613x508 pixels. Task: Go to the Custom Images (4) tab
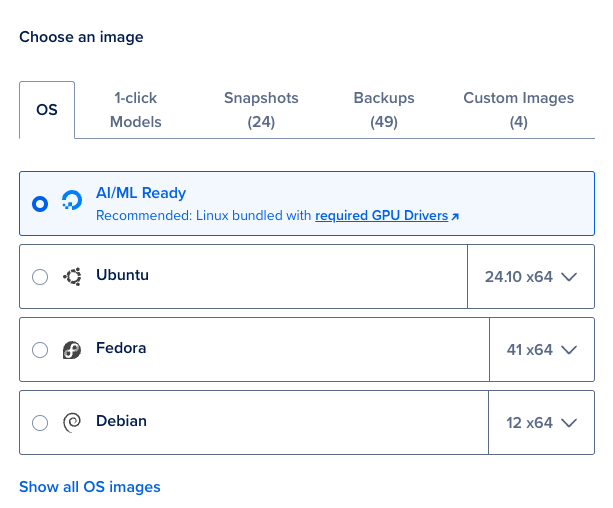pyautogui.click(x=518, y=110)
